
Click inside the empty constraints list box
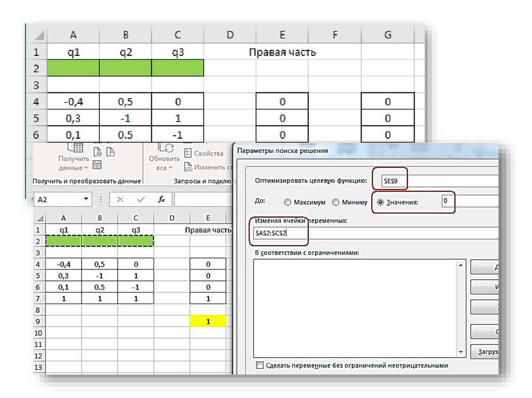click(x=354, y=309)
